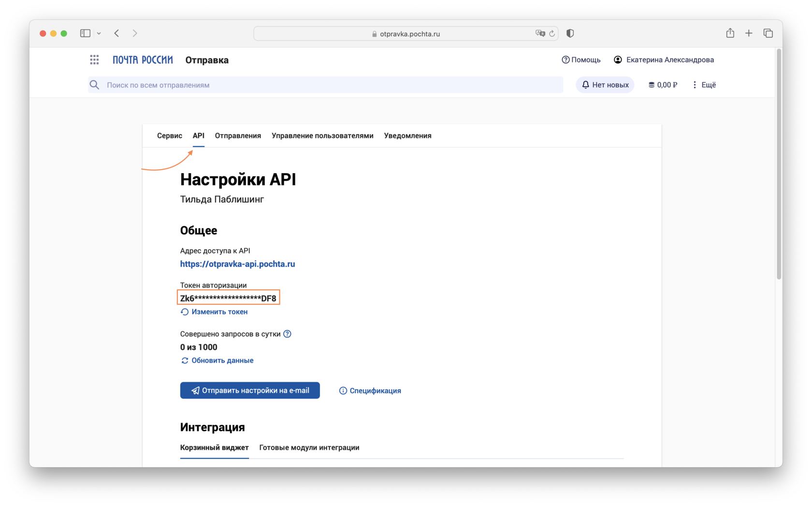Click the question mark next to Совершено запросов
The image size is (812, 506).
click(287, 334)
